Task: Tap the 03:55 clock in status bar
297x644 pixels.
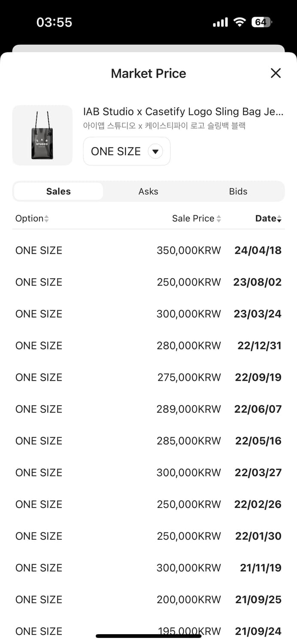Action: click(x=54, y=22)
